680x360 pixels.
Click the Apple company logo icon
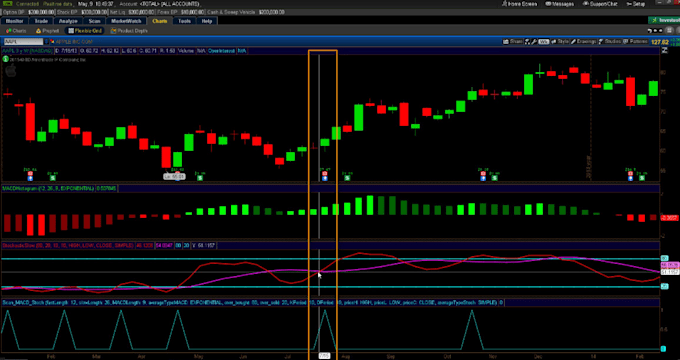tap(10, 70)
